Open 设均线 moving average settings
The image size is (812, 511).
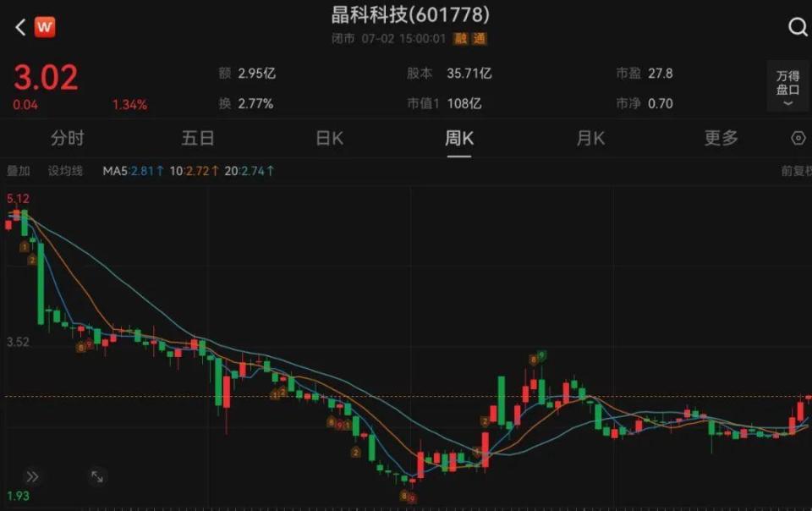pyautogui.click(x=65, y=171)
